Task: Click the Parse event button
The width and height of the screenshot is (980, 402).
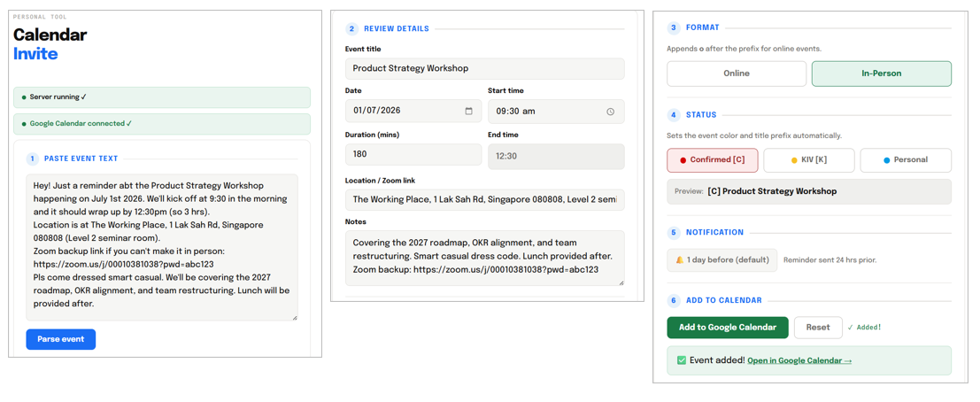Action: [x=60, y=339]
